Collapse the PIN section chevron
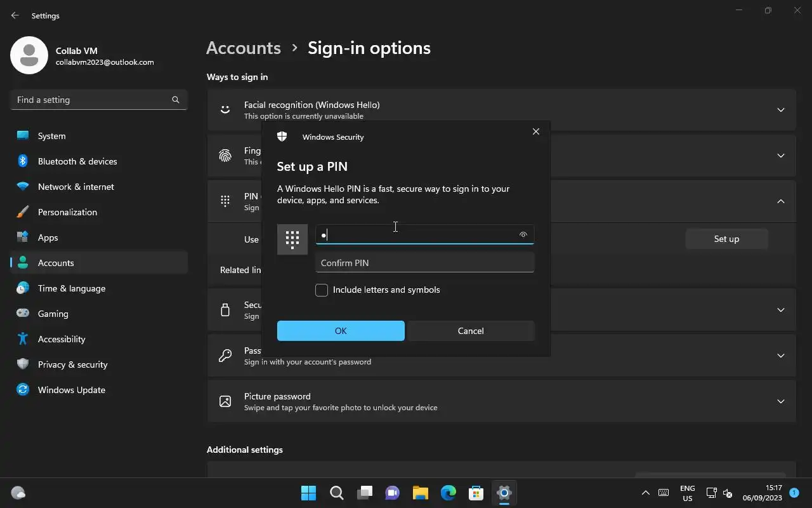This screenshot has width=812, height=508. [x=781, y=201]
